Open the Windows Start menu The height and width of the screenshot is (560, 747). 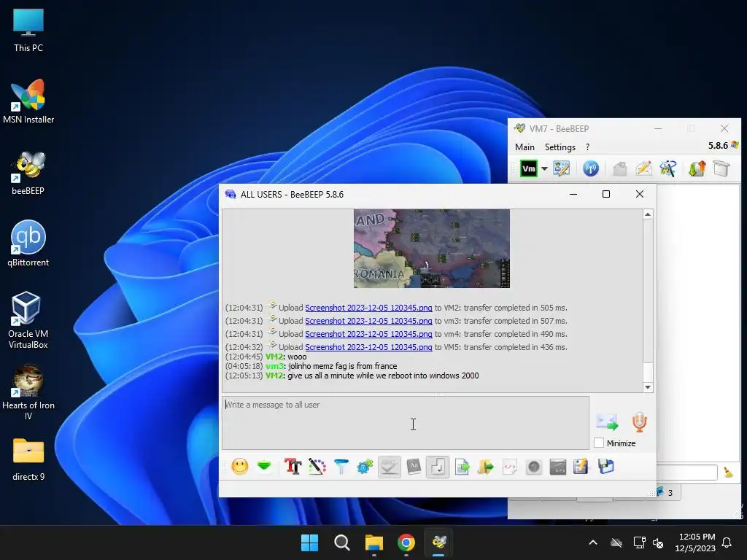point(309,542)
